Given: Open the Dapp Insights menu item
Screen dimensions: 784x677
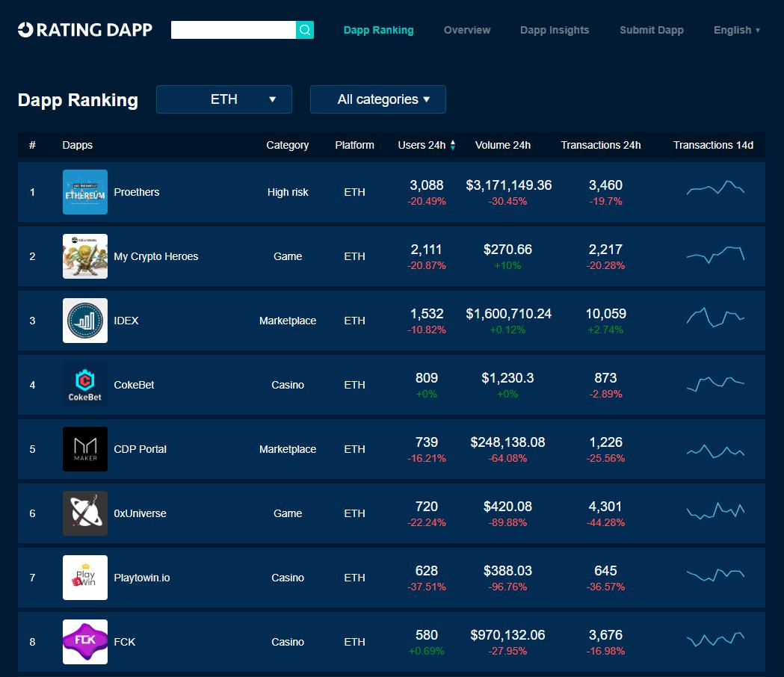Looking at the screenshot, I should point(555,30).
